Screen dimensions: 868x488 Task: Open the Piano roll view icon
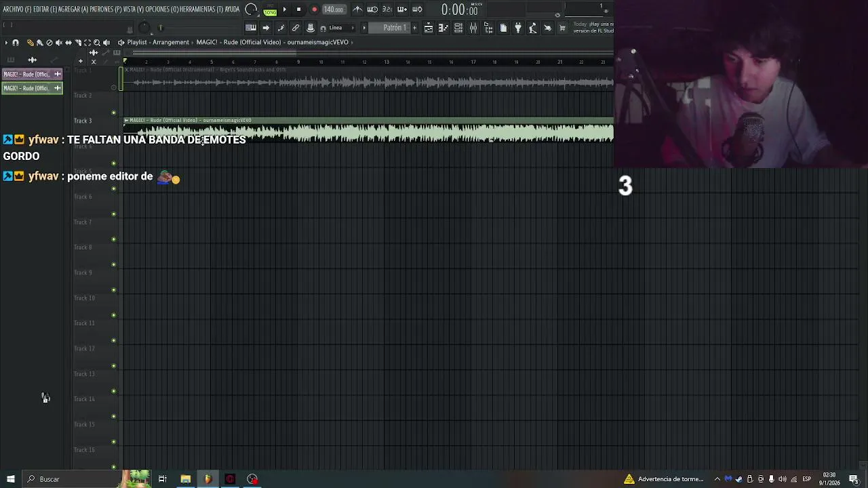pos(443,28)
